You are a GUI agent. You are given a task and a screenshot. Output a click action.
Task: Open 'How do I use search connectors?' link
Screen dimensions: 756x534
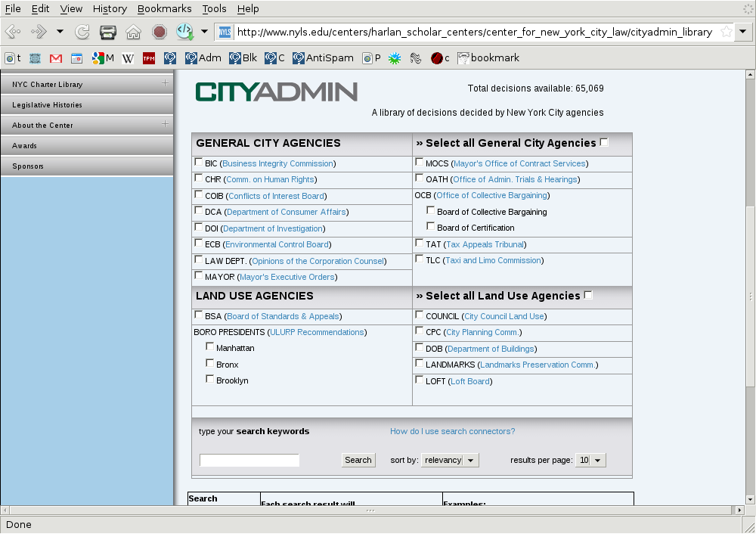(452, 431)
